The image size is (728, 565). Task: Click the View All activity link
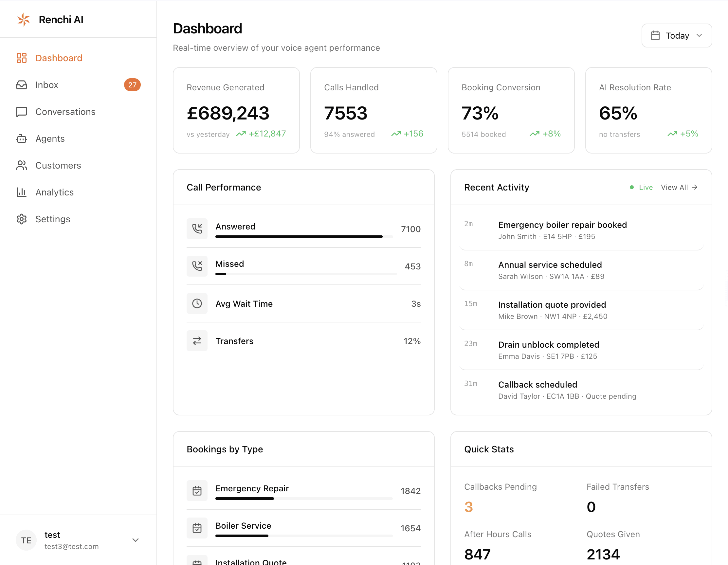point(679,187)
